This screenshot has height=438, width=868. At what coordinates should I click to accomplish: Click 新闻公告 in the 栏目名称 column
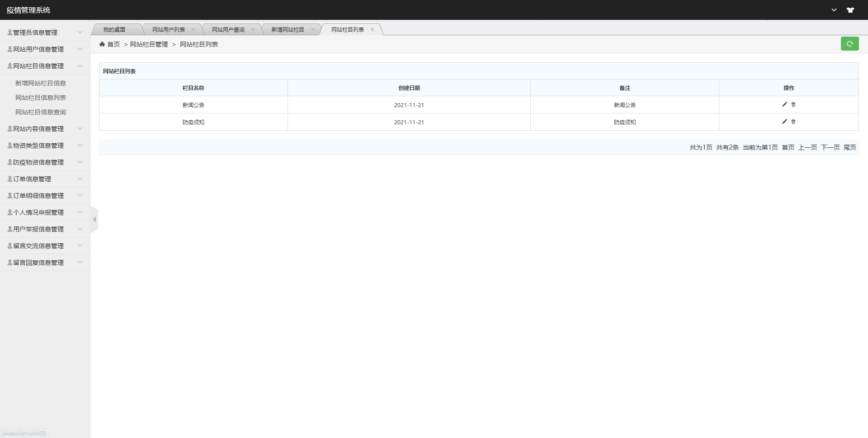[x=193, y=105]
